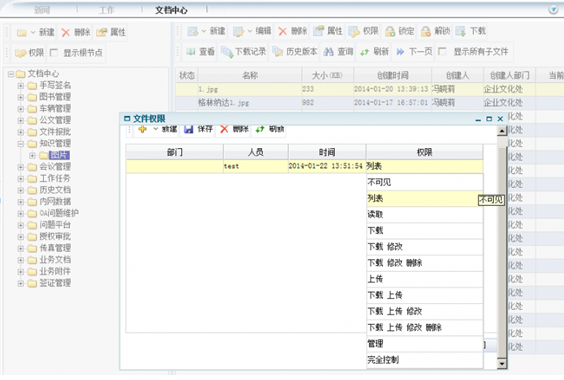Open the dropdown arrow beside file toolbar 新建
The image size is (564, 380).
(x=204, y=31)
